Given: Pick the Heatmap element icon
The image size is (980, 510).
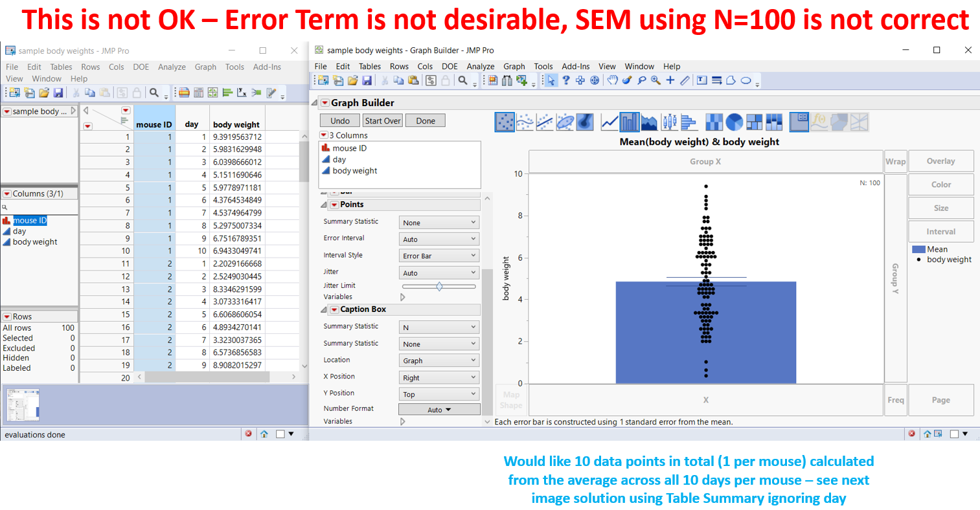Looking at the screenshot, I should point(714,122).
